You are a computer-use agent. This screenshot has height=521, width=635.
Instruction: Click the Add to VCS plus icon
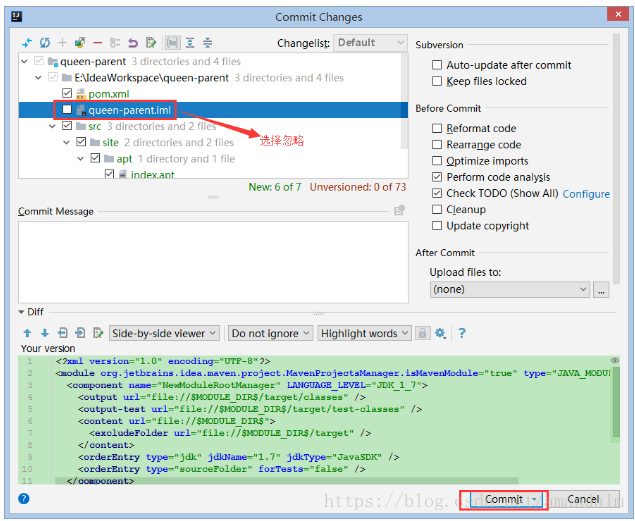coord(62,43)
